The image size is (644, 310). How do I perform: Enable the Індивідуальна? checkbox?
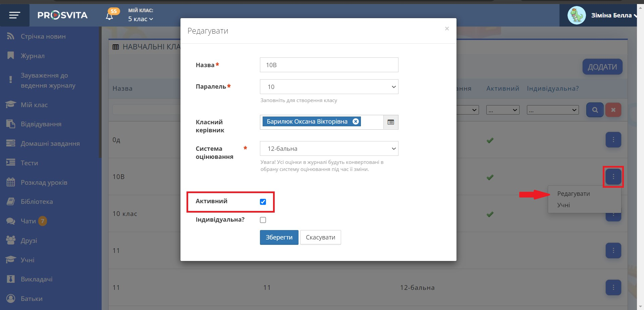263,220
